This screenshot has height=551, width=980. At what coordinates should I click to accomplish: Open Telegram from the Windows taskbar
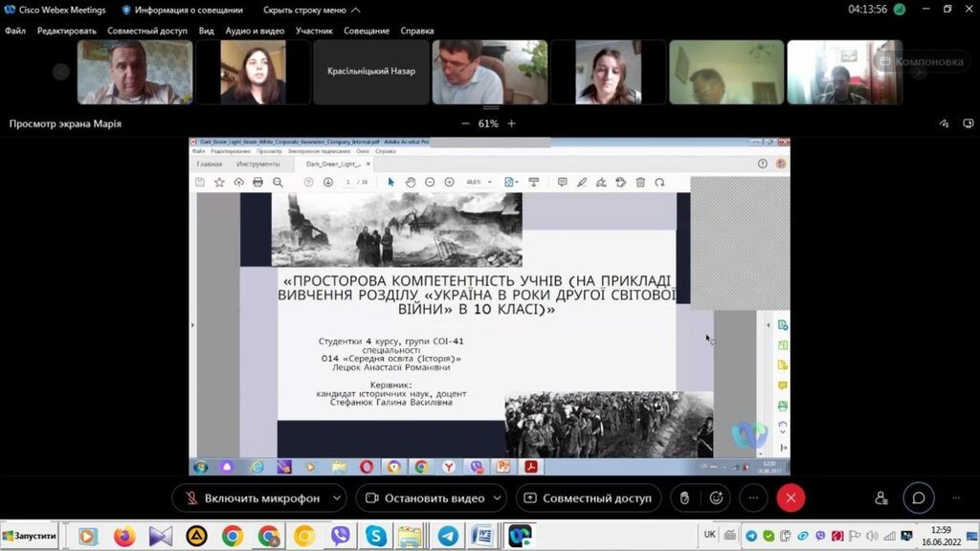[447, 536]
